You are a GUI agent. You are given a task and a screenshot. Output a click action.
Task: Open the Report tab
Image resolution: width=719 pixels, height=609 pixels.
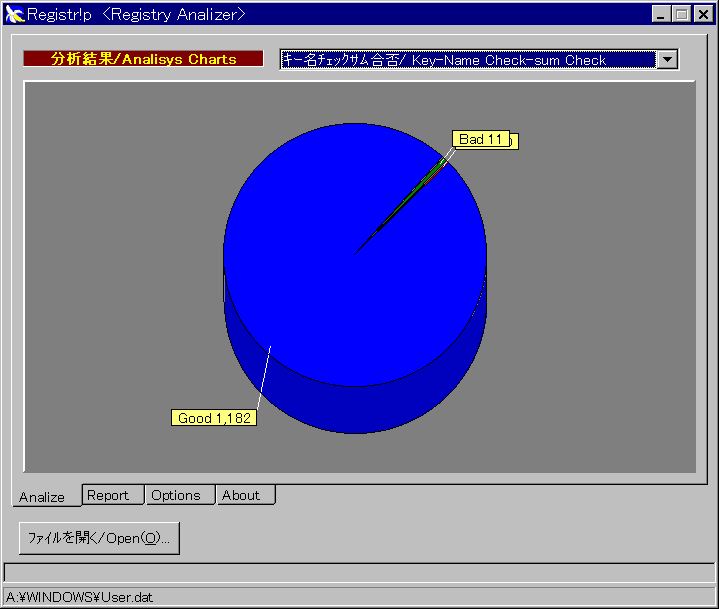pyautogui.click(x=108, y=495)
